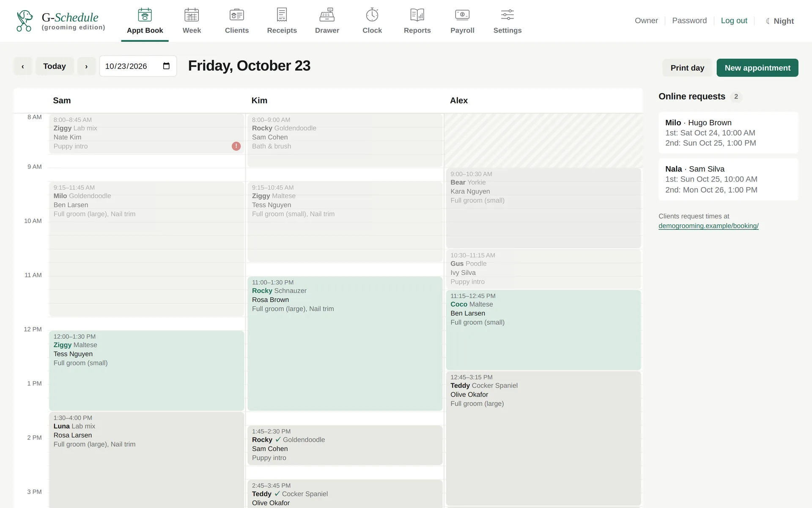Click the 10/23/2026 date field
Viewport: 812px width, 508px height.
[138, 66]
